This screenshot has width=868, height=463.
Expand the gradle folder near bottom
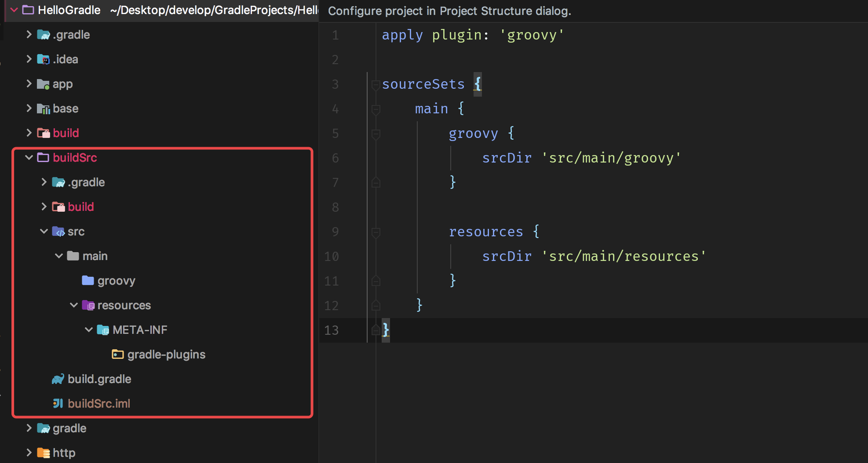click(29, 428)
